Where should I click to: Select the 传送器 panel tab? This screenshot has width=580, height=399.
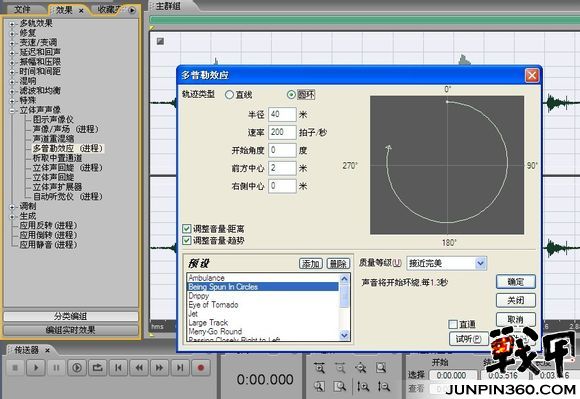[26, 350]
